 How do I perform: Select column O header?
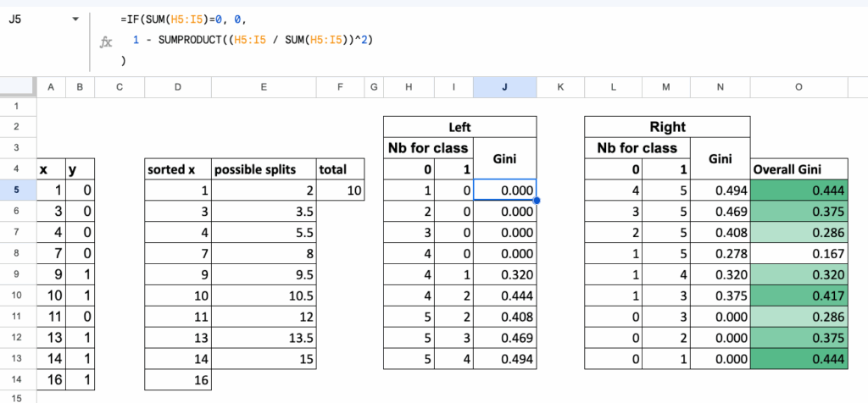pyautogui.click(x=800, y=86)
